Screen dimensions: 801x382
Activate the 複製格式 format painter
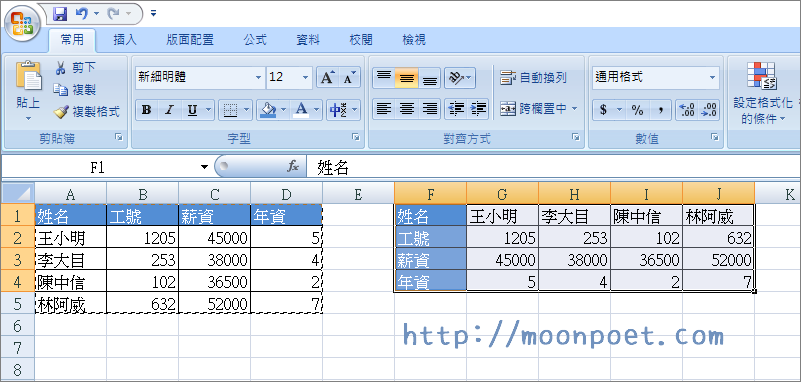coord(87,112)
